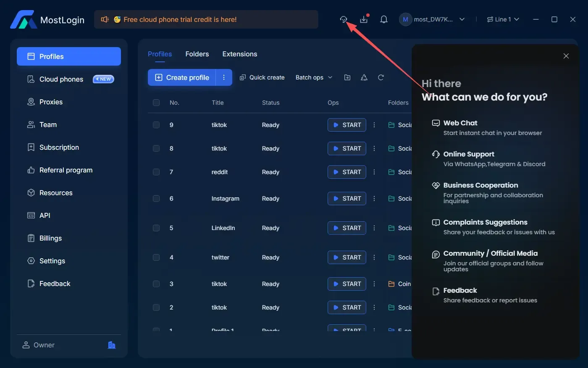Click the Create profile button
588x368 pixels.
pos(182,77)
